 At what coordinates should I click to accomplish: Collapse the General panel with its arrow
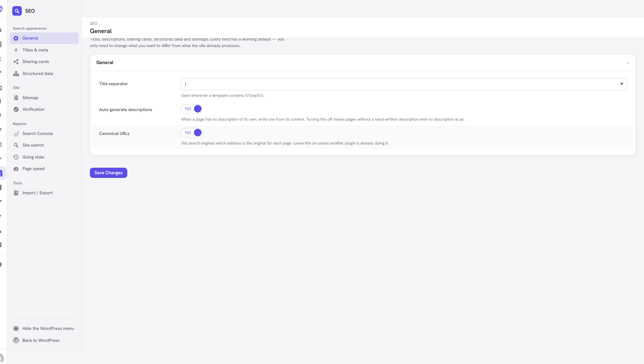(x=628, y=63)
